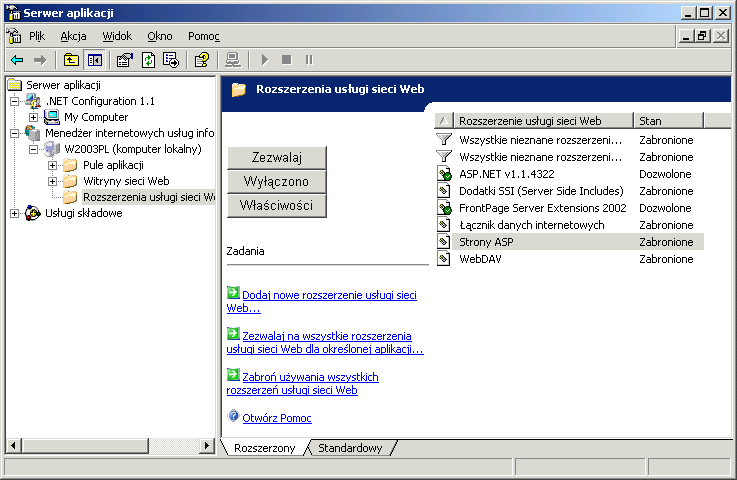
Task: Open the Widok menu
Action: (x=117, y=36)
